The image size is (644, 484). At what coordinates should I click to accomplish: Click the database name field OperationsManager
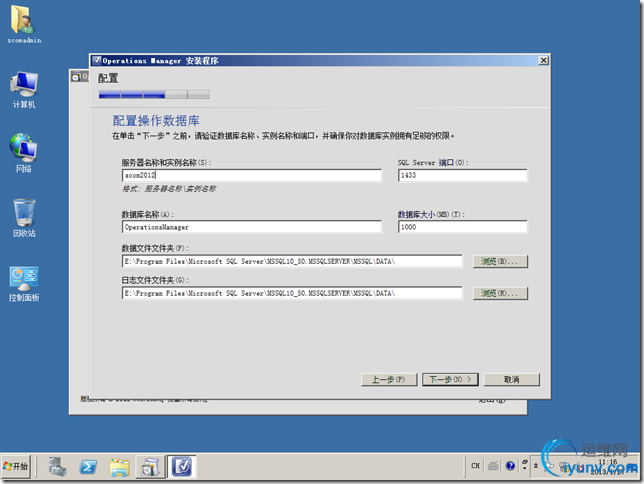click(252, 227)
